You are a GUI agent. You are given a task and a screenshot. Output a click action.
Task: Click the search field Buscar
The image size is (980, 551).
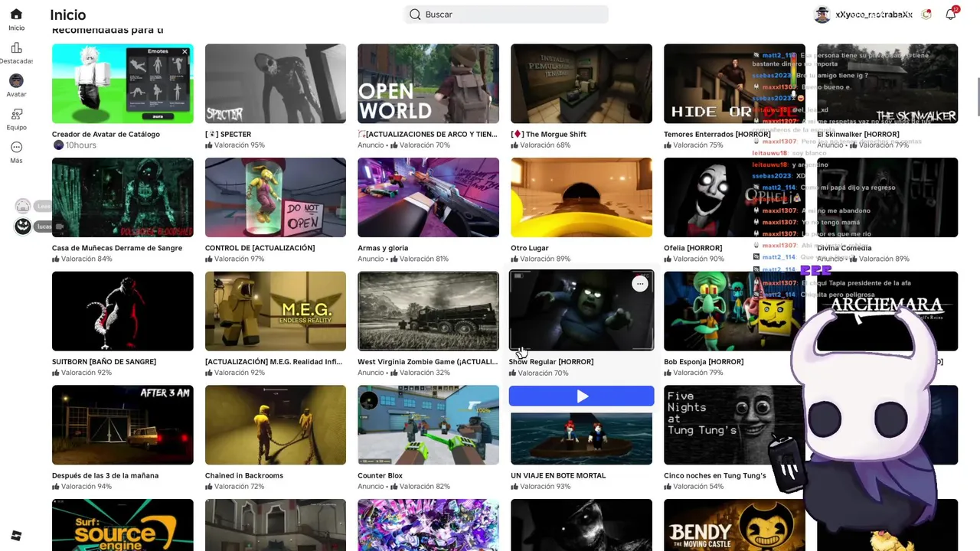point(506,15)
